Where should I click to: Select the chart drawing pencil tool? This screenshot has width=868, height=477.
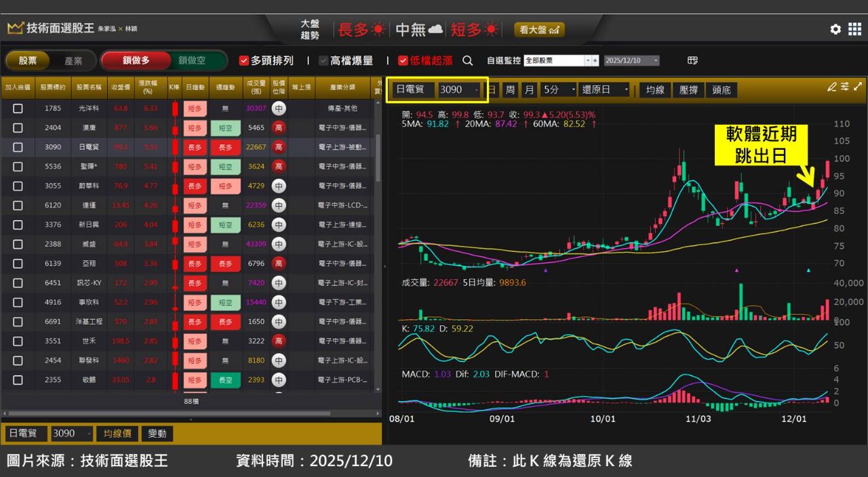[x=832, y=87]
